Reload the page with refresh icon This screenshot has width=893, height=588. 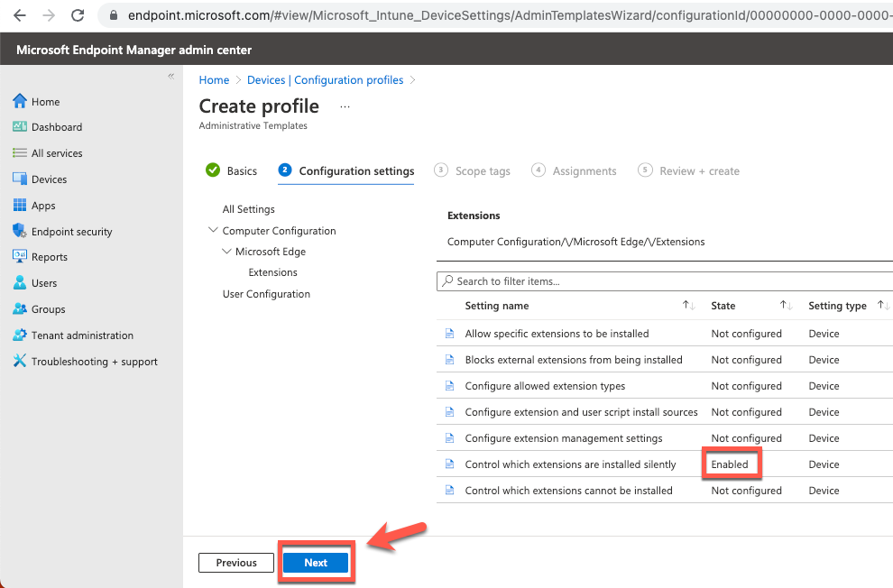(x=78, y=15)
